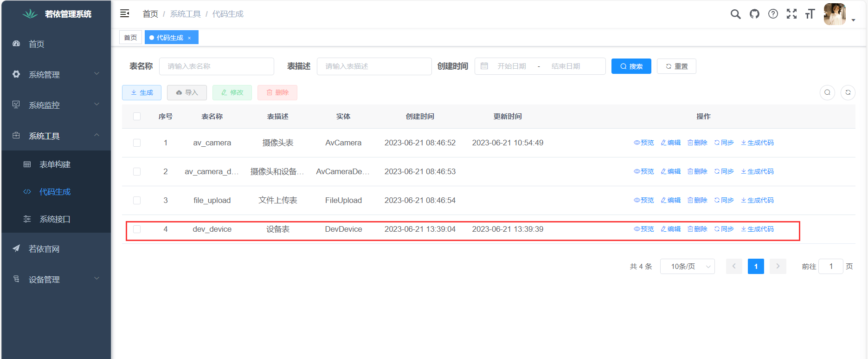
Task: Preview the file_upload table
Action: click(644, 200)
